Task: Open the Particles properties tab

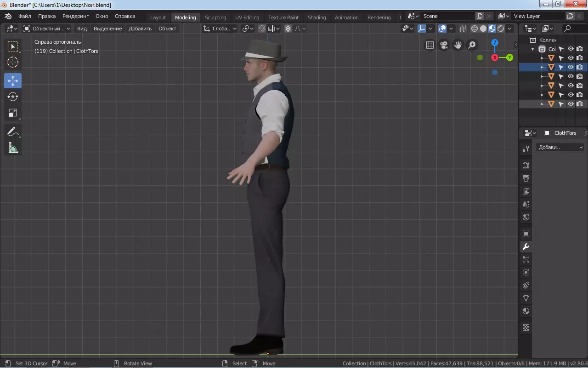Action: coord(526,259)
